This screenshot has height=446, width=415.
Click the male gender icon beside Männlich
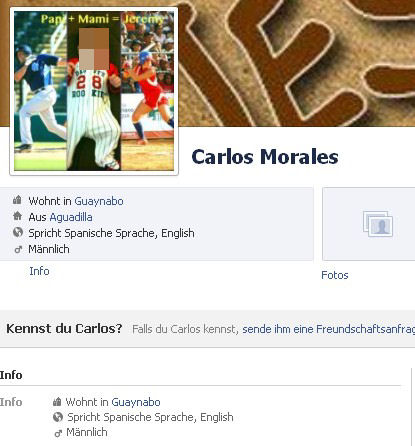(18, 249)
